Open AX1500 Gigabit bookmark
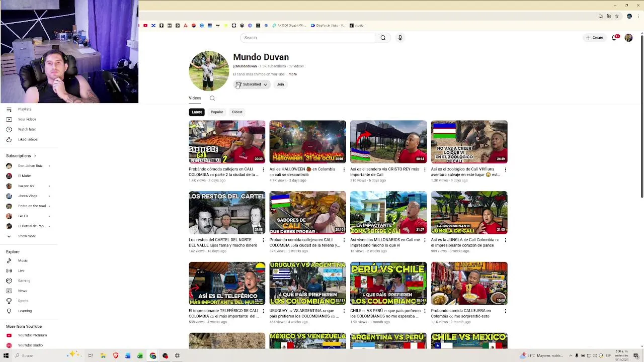This screenshot has height=362, width=644. coord(289,26)
